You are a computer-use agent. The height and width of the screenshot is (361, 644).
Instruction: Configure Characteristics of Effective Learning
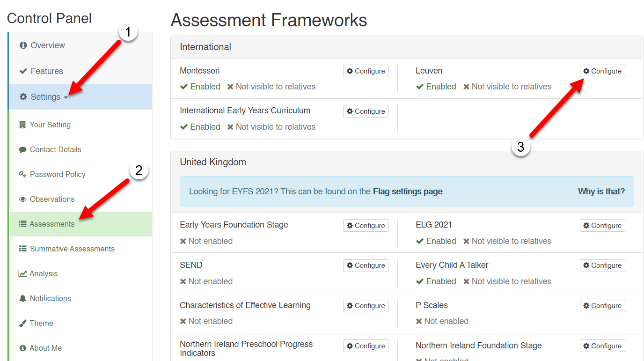point(366,306)
